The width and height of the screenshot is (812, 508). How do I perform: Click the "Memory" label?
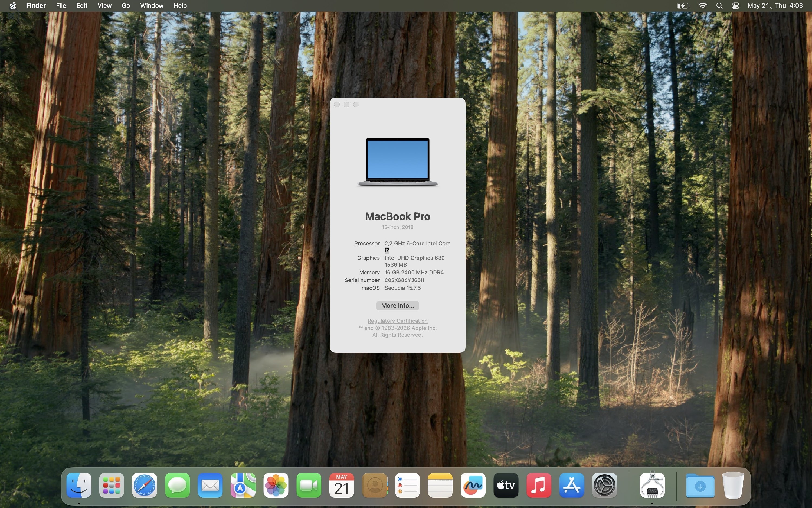point(369,273)
